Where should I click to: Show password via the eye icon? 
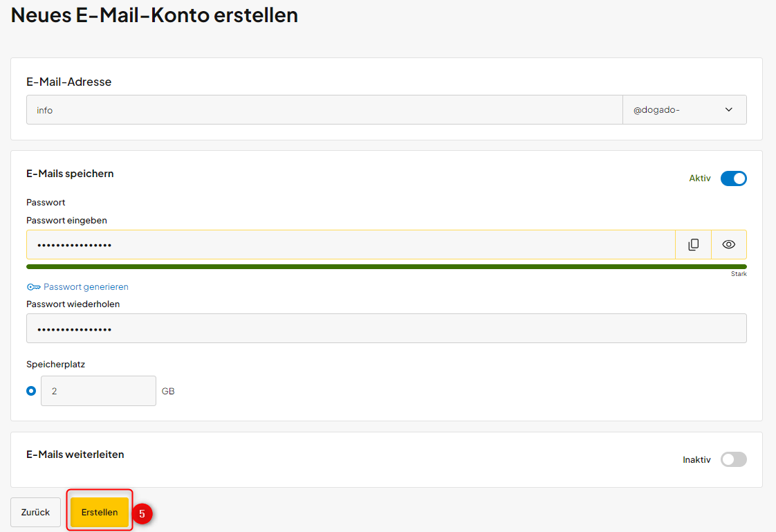click(x=728, y=244)
